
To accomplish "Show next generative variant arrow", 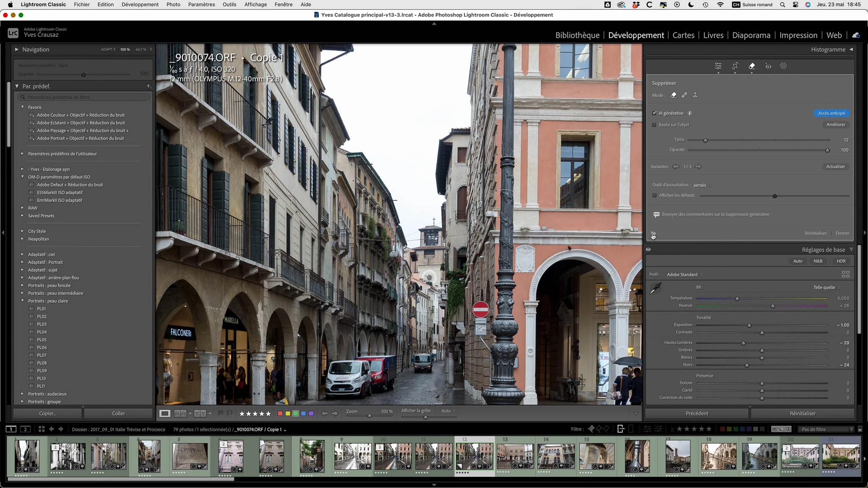I will point(698,166).
